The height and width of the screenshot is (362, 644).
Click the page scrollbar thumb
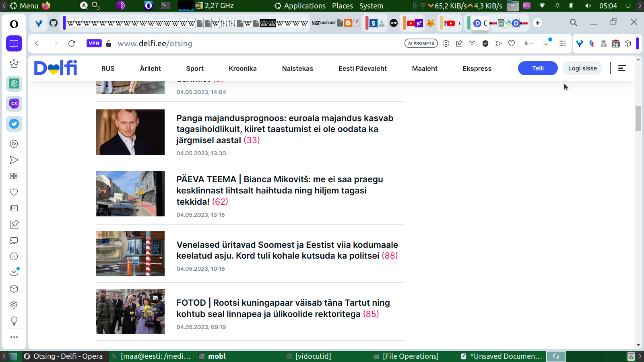pos(638,118)
